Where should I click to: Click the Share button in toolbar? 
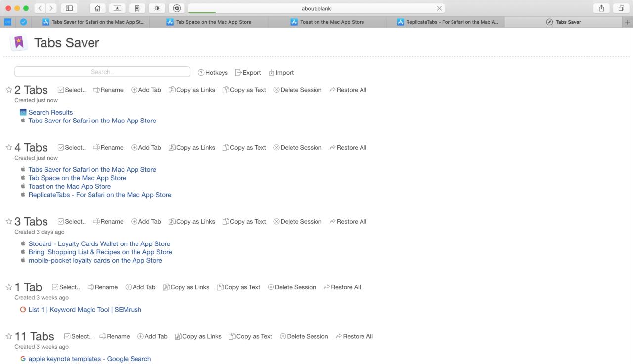tap(601, 8)
